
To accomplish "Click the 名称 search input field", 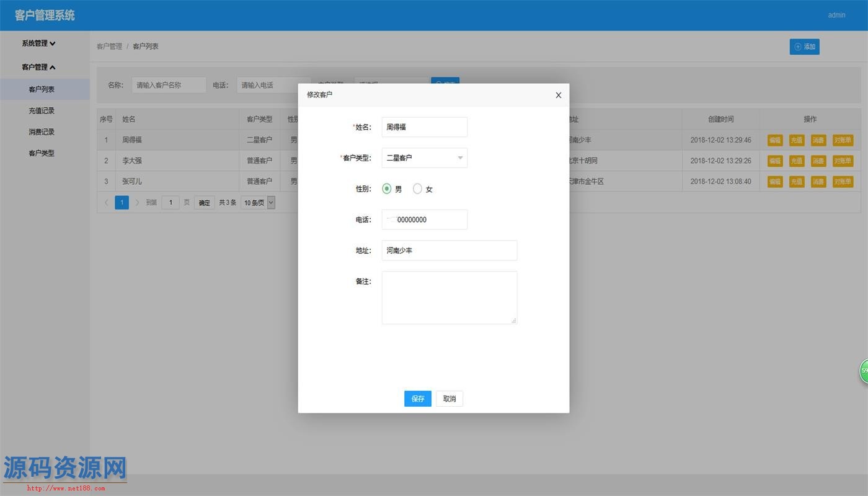I will (x=169, y=85).
